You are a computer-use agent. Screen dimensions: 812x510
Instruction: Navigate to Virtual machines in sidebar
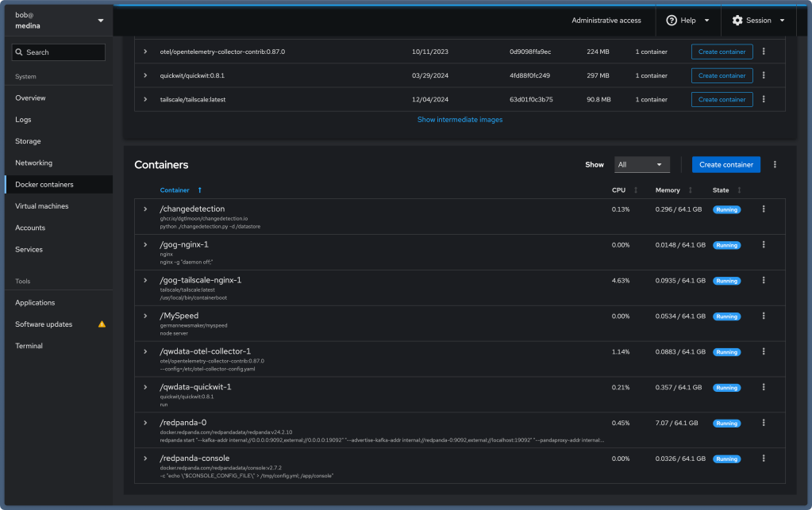[x=42, y=206]
